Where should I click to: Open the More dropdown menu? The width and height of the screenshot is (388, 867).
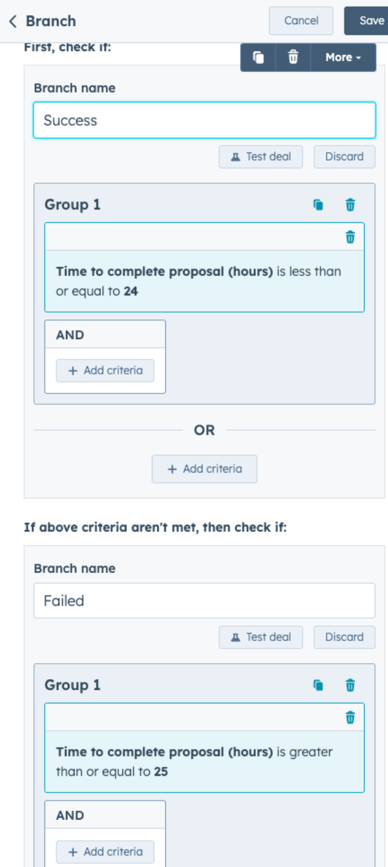(343, 58)
